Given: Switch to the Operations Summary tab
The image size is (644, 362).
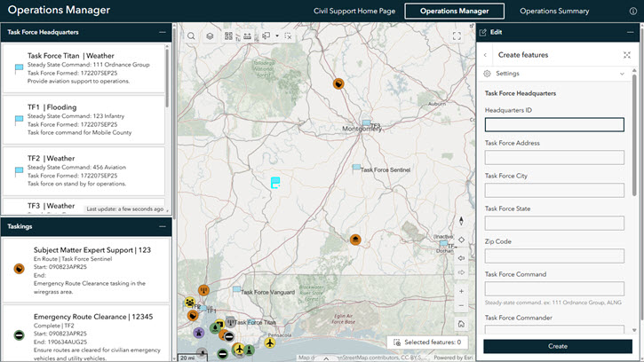Looking at the screenshot, I should coord(554,11).
